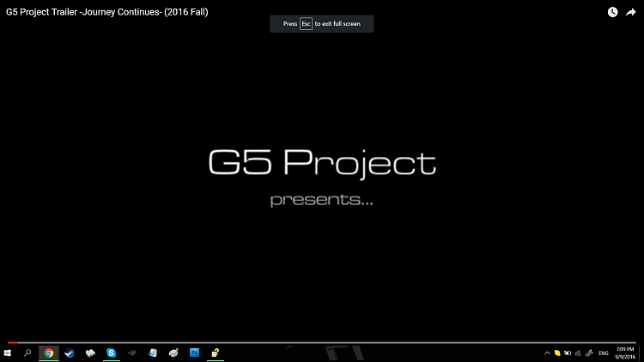Click the Show Desktop strip at taskbar edge

pyautogui.click(x=641, y=353)
